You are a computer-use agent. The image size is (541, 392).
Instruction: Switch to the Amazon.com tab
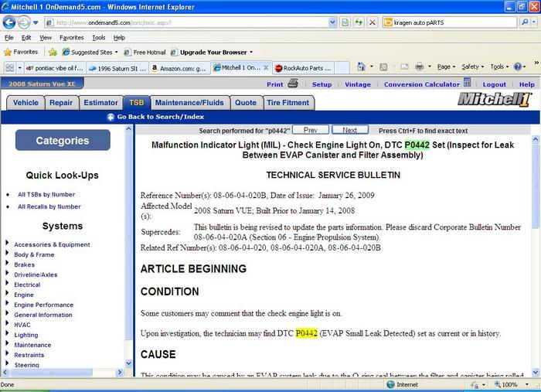(x=179, y=68)
